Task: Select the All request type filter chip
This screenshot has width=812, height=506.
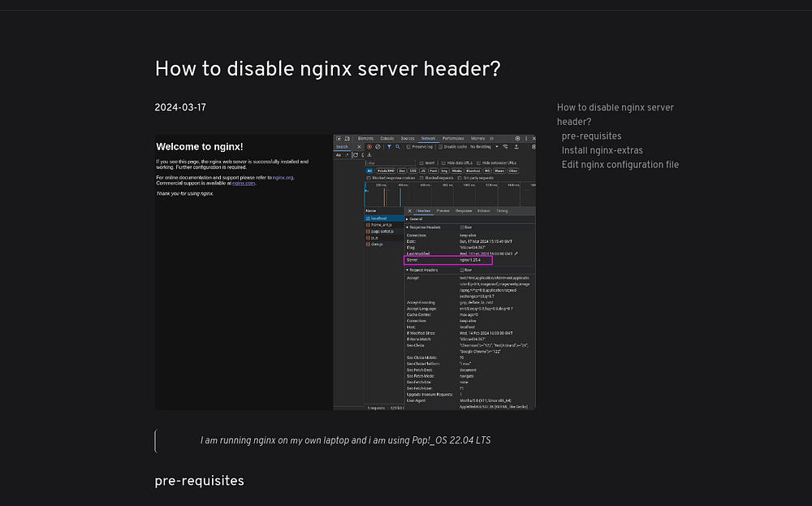Action: [369, 171]
